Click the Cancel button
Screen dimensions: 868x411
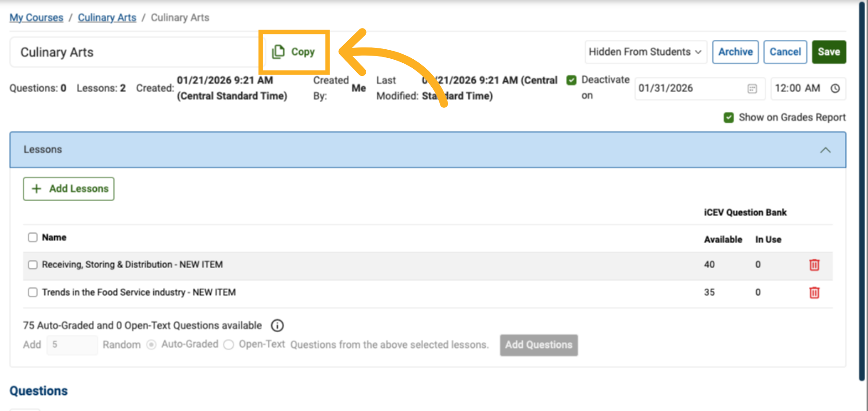coord(785,52)
